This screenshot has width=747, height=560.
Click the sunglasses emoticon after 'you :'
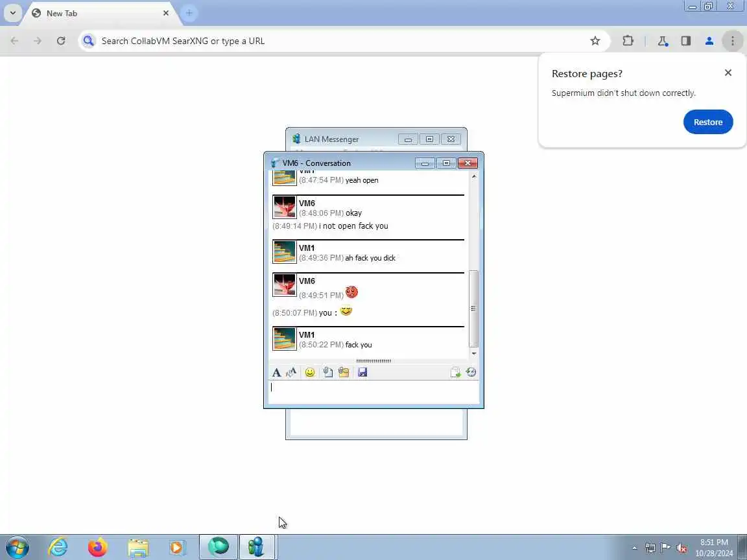(346, 311)
